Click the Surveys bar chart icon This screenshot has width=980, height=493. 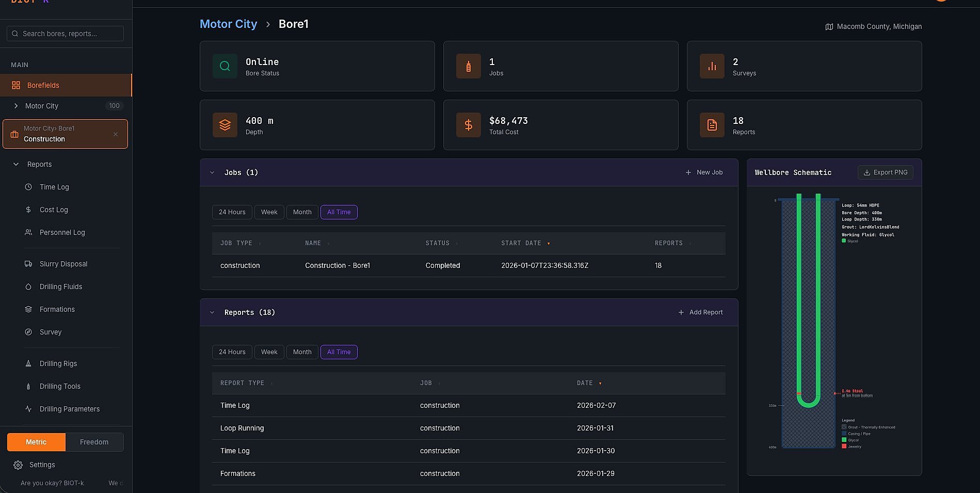pyautogui.click(x=712, y=66)
